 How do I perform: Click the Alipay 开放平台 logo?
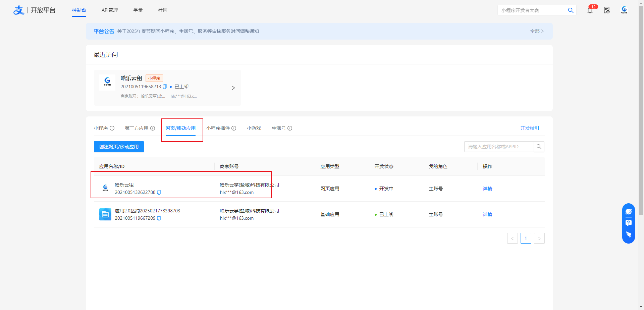(34, 10)
